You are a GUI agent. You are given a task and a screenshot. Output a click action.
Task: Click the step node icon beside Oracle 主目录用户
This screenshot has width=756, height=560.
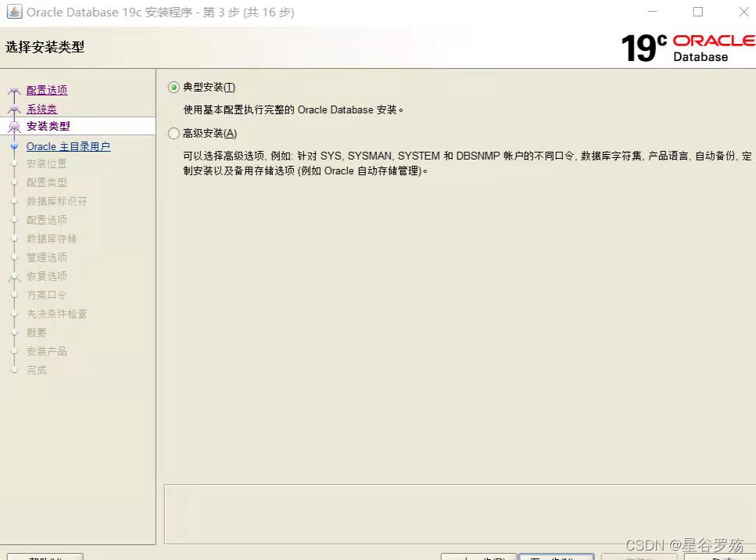15,146
